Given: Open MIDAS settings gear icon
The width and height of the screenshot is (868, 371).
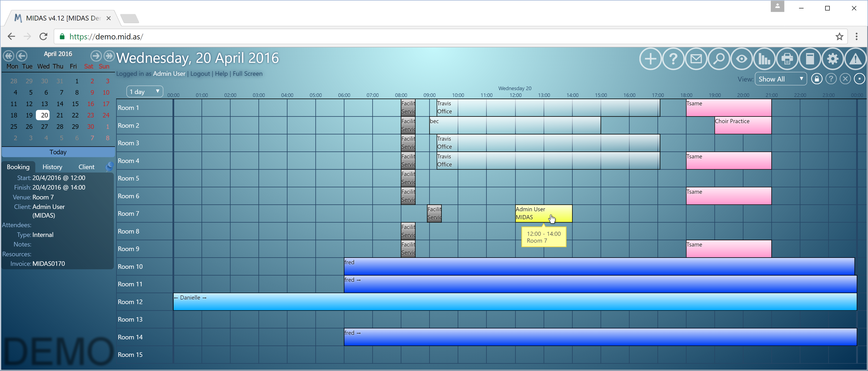Looking at the screenshot, I should coord(833,59).
